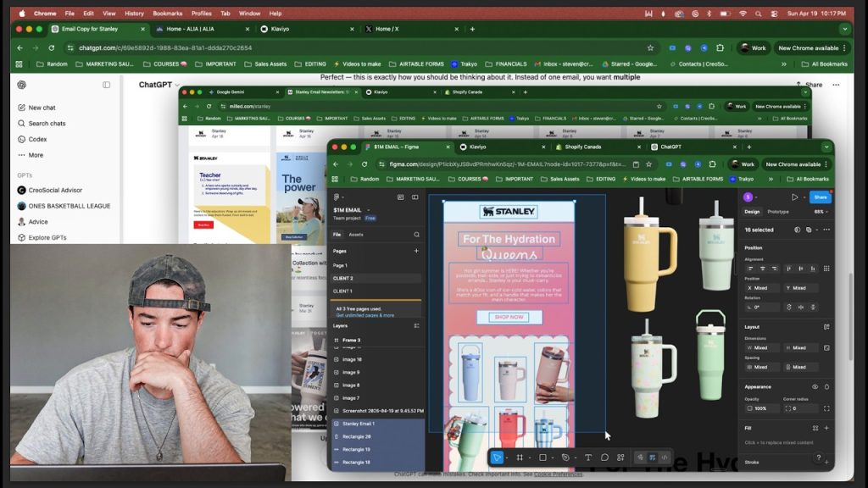This screenshot has height=488, width=868.
Task: Switch to the Assets tab in Figma
Action: coord(356,235)
